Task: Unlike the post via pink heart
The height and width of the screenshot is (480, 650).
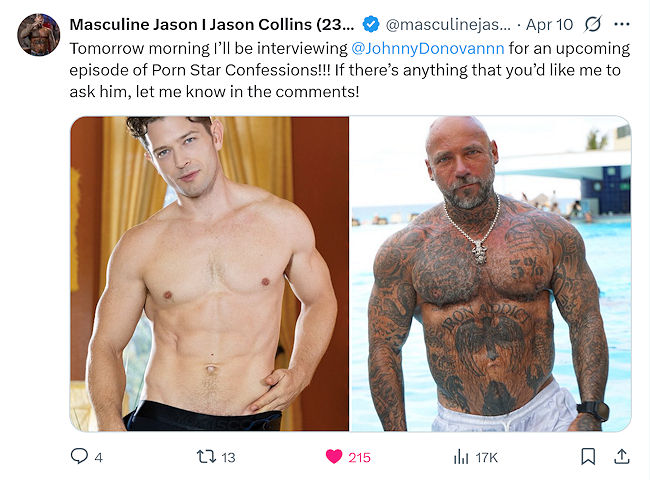Action: click(x=334, y=456)
